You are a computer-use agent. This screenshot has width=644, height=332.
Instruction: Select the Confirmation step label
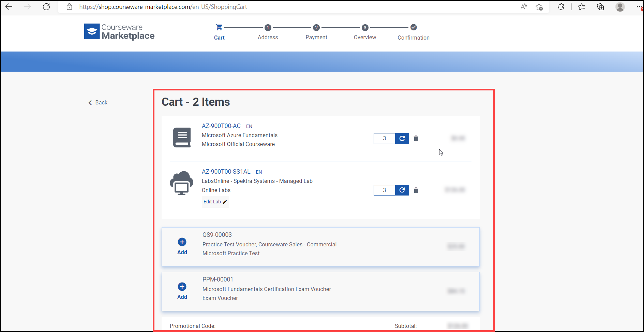pyautogui.click(x=414, y=38)
